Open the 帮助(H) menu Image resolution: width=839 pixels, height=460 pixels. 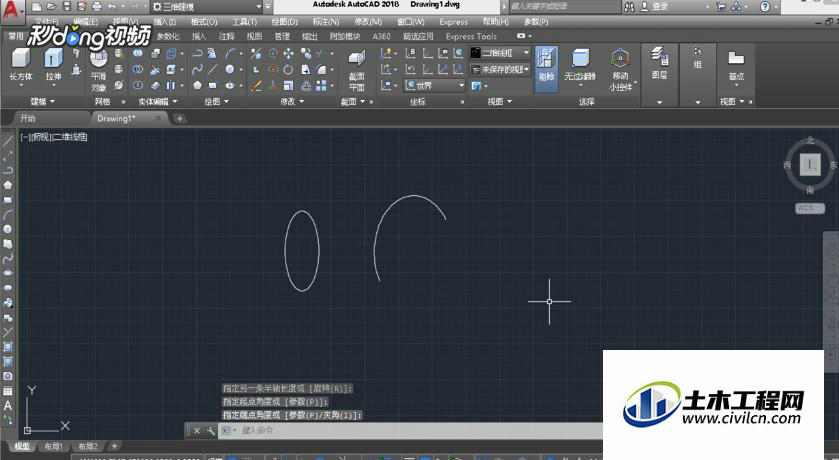coord(495,22)
